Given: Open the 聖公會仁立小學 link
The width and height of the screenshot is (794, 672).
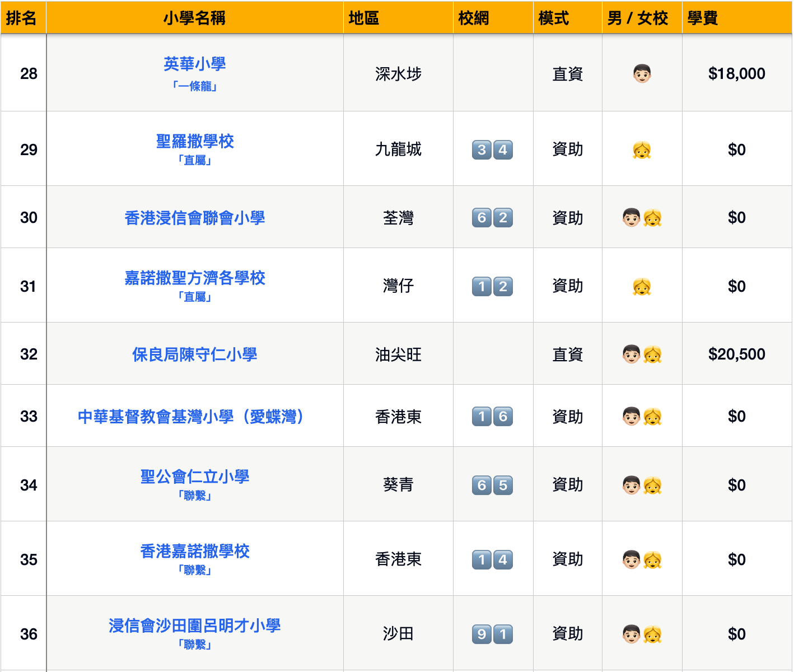Looking at the screenshot, I should point(195,477).
